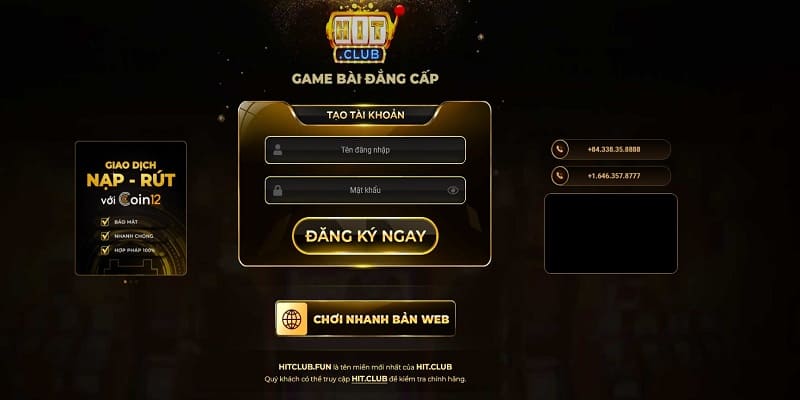
Task: Focus the Tên đăng nhập input field
Action: (365, 150)
